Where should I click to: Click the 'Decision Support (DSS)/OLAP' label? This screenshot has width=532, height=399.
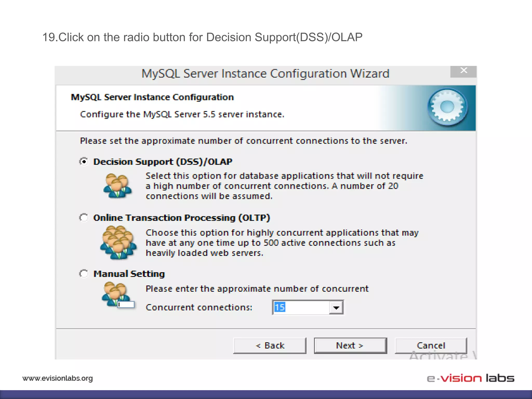(163, 162)
